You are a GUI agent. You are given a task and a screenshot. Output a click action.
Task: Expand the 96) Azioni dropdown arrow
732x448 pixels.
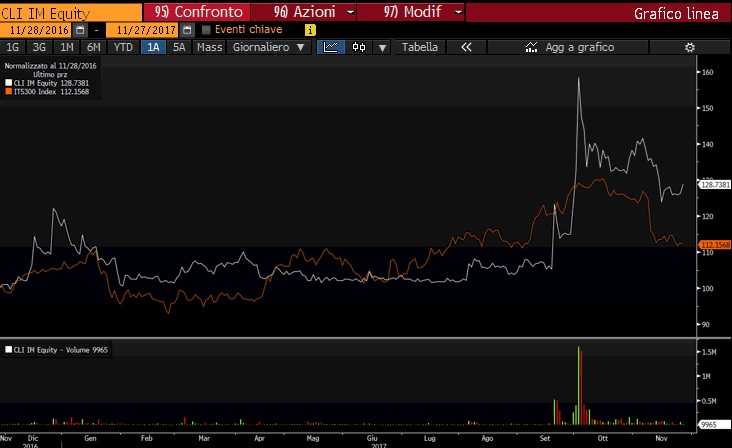[350, 12]
